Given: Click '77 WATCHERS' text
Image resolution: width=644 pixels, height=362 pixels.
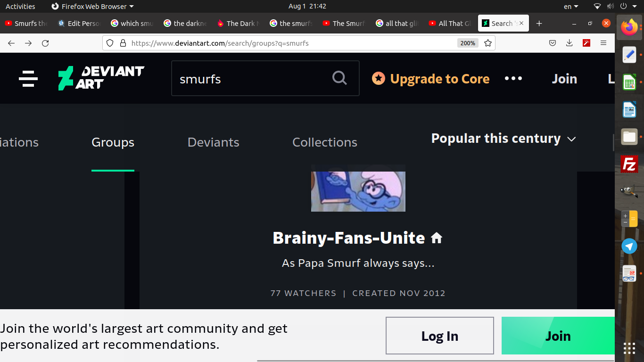Looking at the screenshot, I should click(x=303, y=293).
